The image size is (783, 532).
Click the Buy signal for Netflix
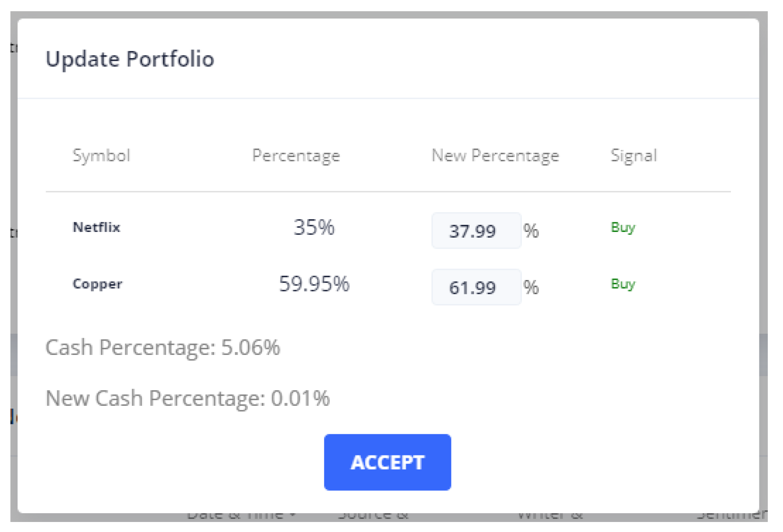pos(623,228)
